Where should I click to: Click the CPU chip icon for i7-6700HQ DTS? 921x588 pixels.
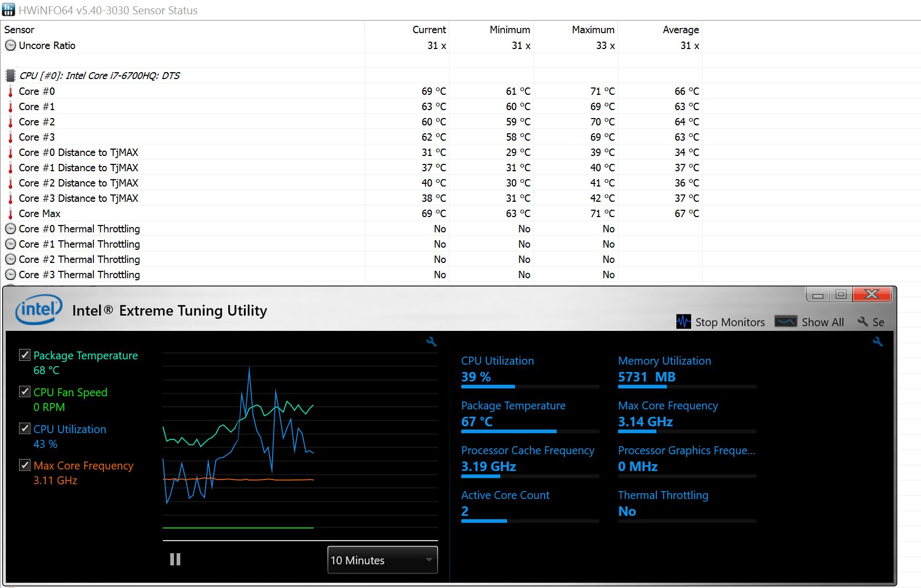pos(10,75)
